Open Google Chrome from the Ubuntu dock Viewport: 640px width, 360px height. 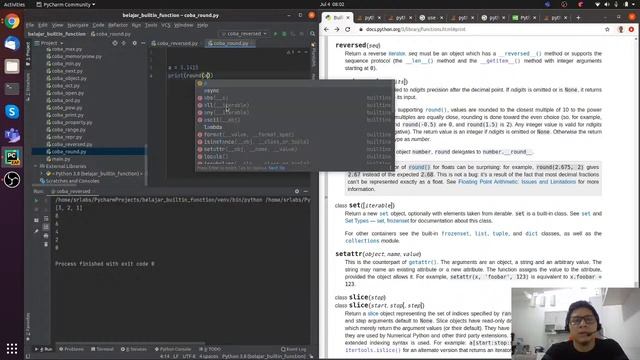click(12, 21)
